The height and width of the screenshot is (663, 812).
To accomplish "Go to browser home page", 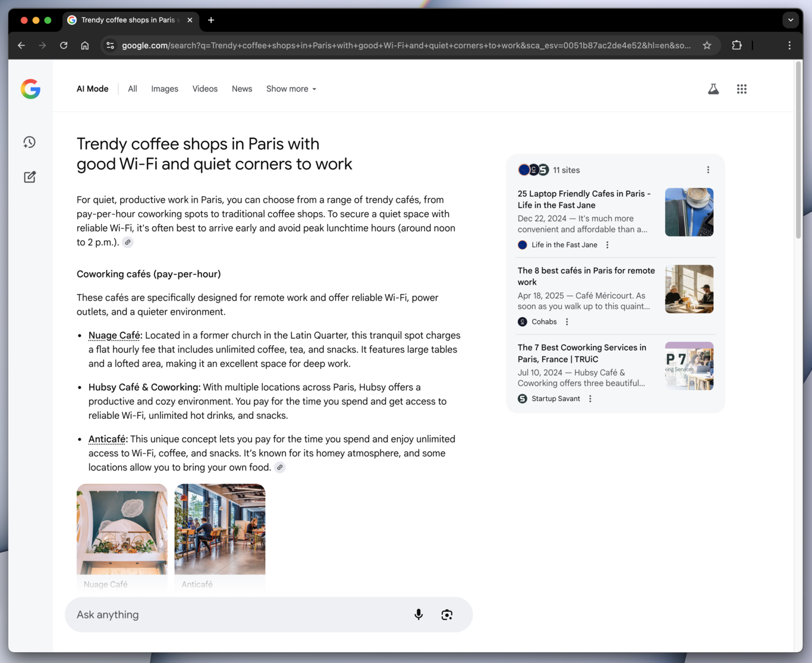I will click(85, 45).
